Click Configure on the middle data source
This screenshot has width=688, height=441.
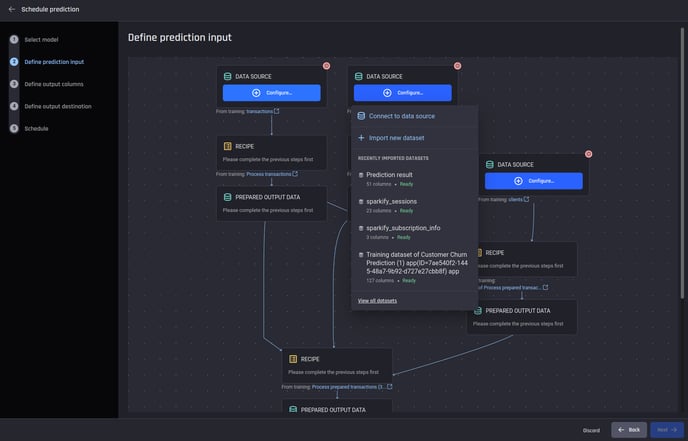(403, 93)
